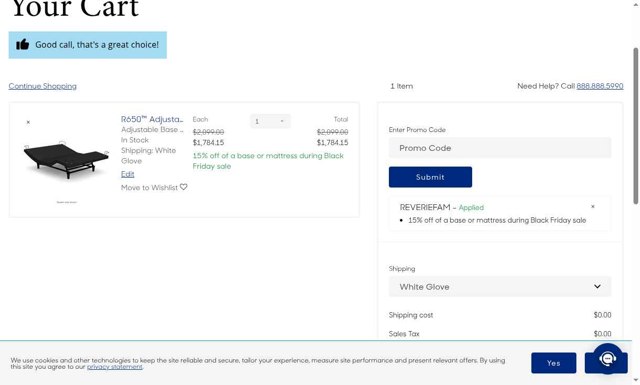Click the Sales Tax $0.00 value
640x385 pixels.
(x=602, y=334)
